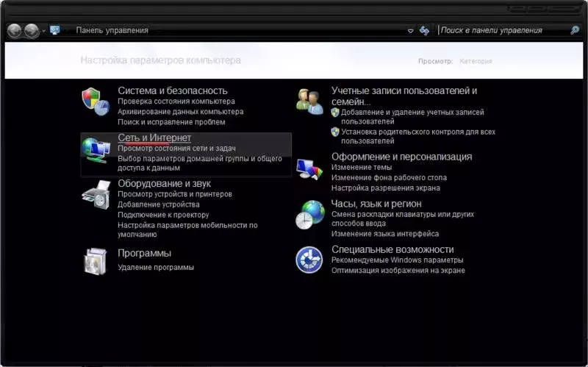Open Оборудование и звук category
Screen dimensions: 588x367
coord(164,184)
